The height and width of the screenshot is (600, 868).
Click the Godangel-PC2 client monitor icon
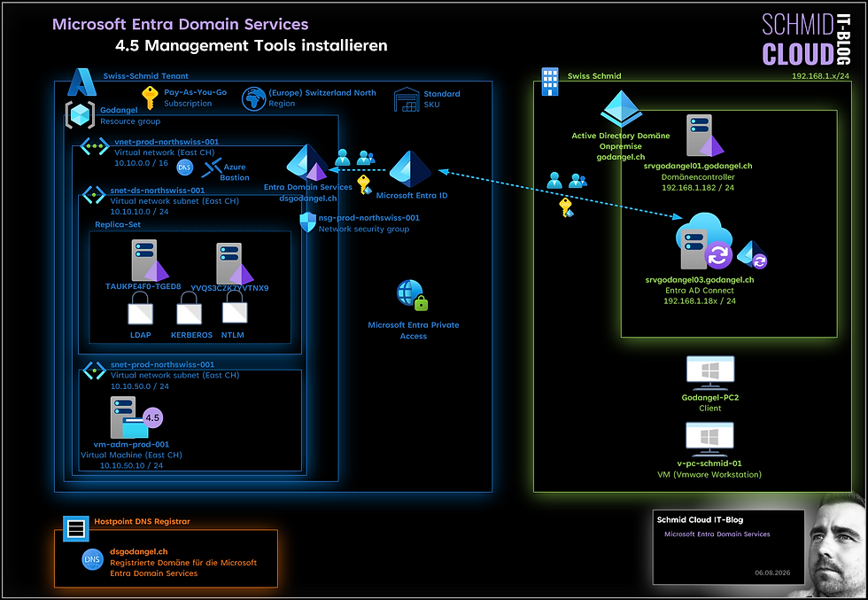point(710,373)
